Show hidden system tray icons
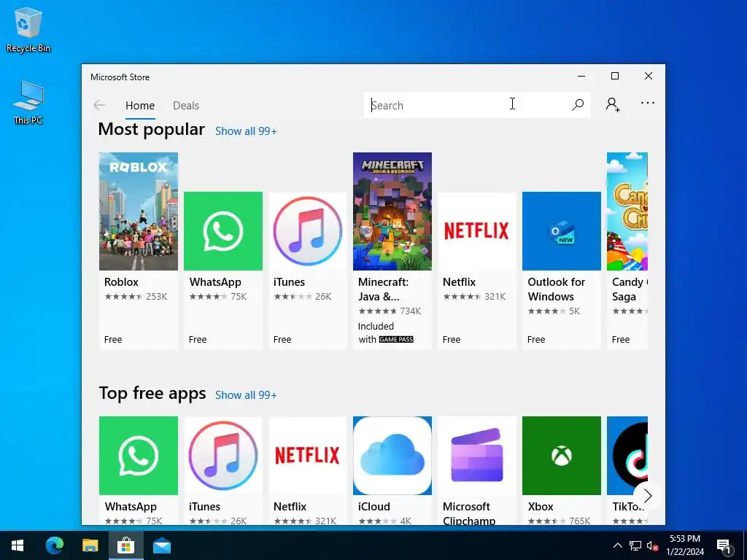The height and width of the screenshot is (560, 747). point(617,545)
